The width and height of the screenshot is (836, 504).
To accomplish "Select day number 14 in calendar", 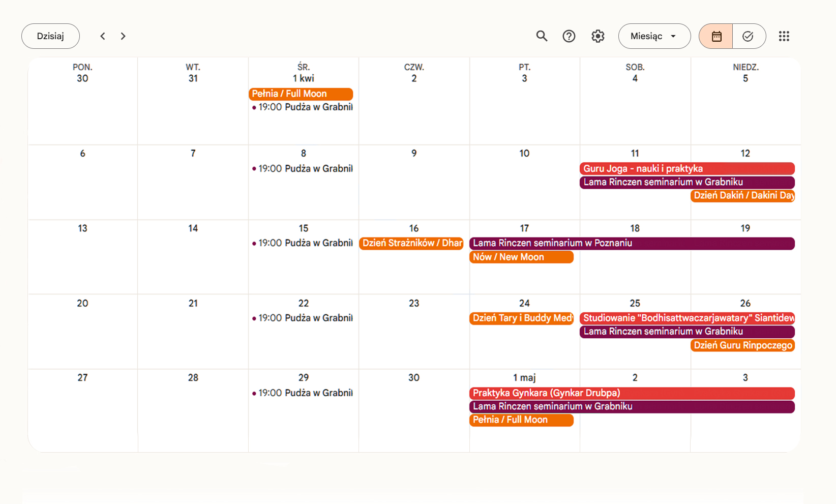I will coord(193,229).
